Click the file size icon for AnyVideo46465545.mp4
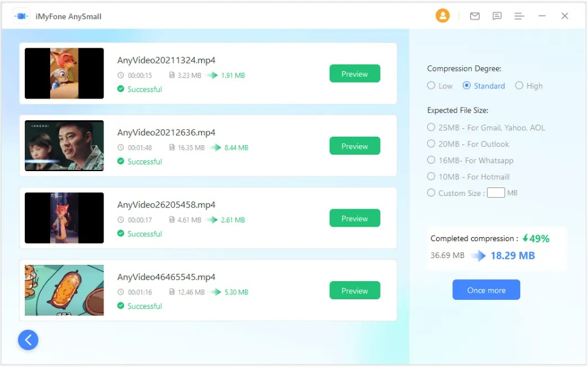The height and width of the screenshot is (367, 588). [172, 291]
